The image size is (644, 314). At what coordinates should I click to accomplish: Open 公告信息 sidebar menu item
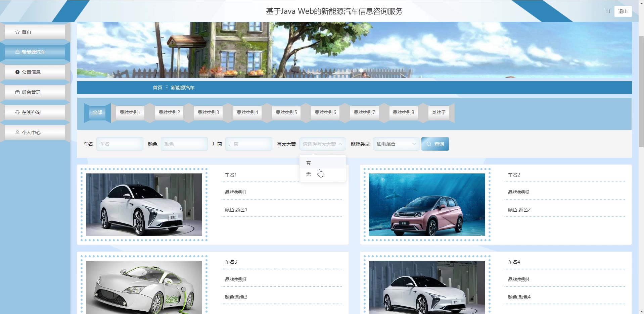click(x=35, y=72)
